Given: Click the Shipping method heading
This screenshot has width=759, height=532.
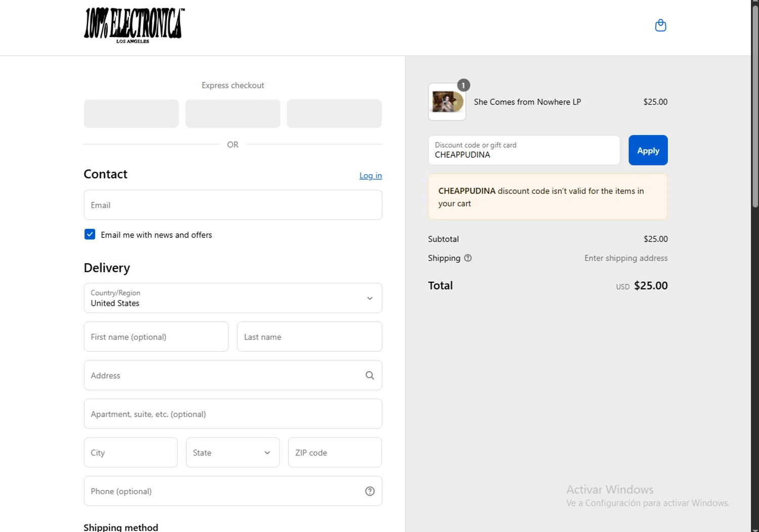Looking at the screenshot, I should (121, 527).
